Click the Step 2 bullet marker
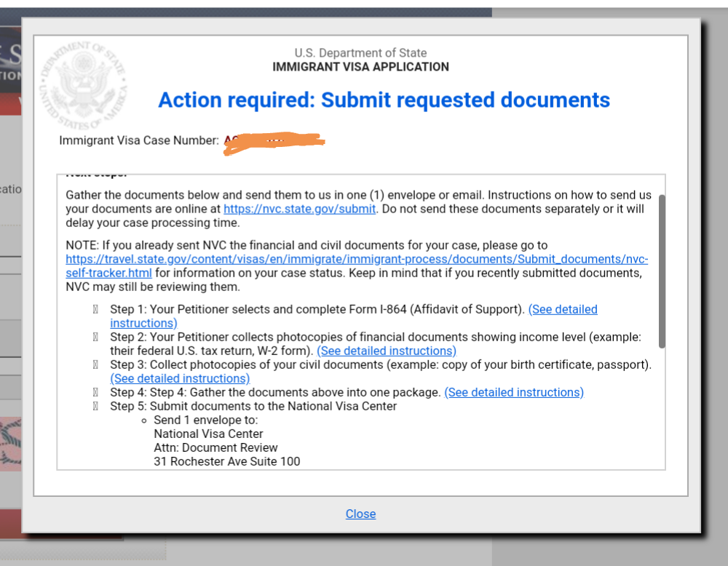This screenshot has width=728, height=566. tap(95, 338)
